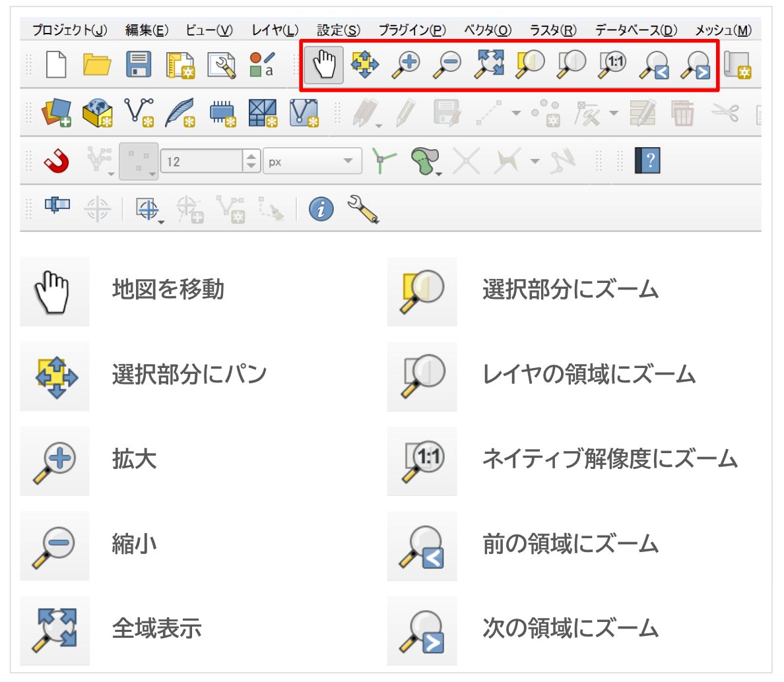Click Zoom Last (back arrow) in toolbar

654,65
